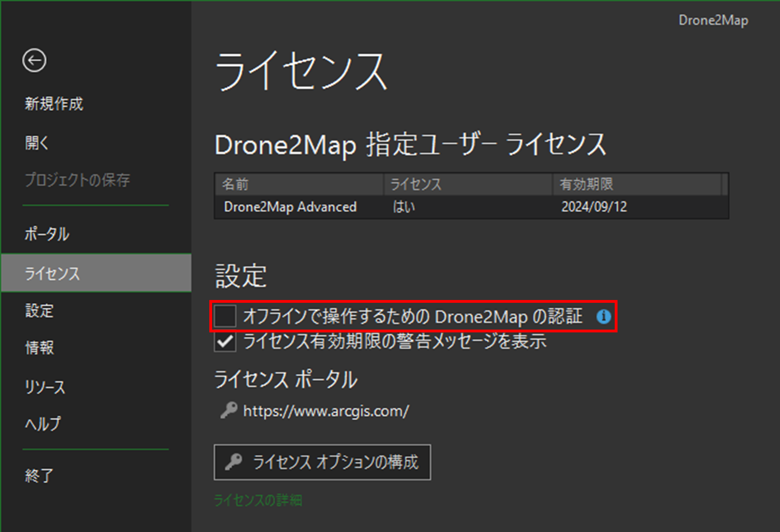780x532 pixels.
Task: Open ヘルプ from the sidebar
Action: point(43,423)
